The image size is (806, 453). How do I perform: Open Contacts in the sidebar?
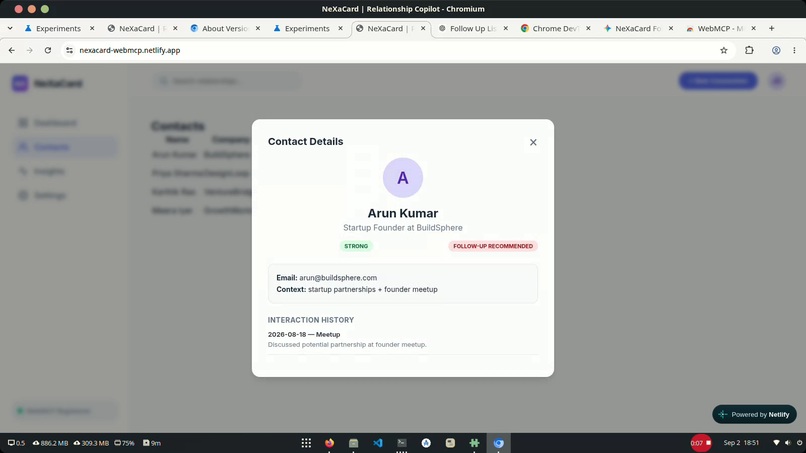(x=65, y=147)
